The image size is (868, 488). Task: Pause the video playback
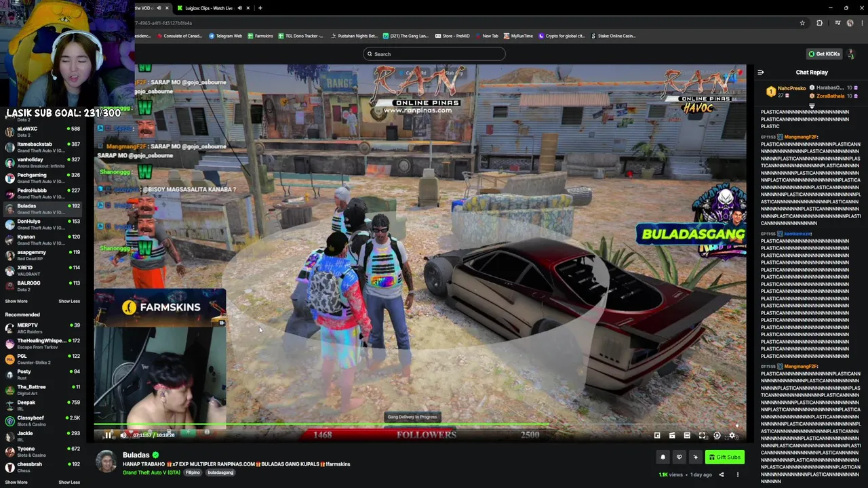pos(108,435)
